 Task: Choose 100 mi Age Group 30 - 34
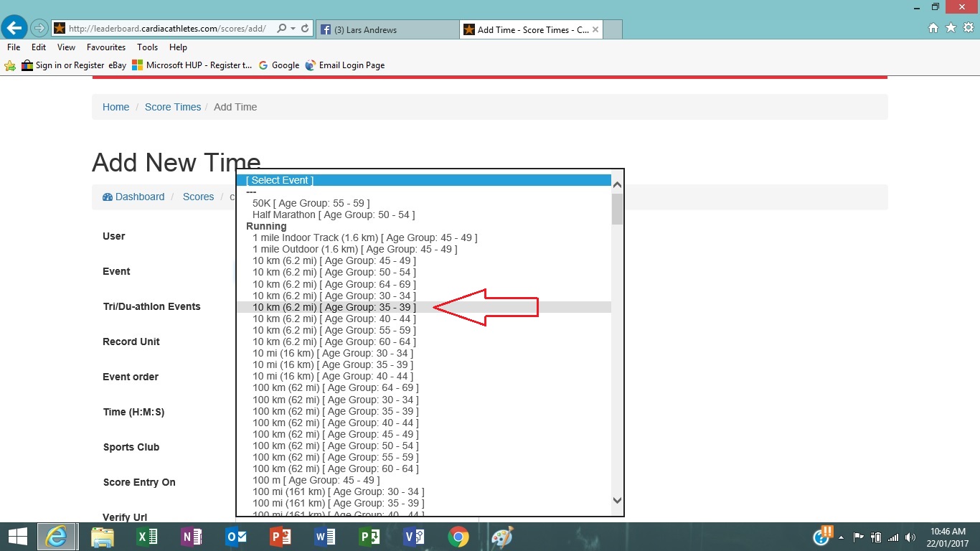pos(423,491)
